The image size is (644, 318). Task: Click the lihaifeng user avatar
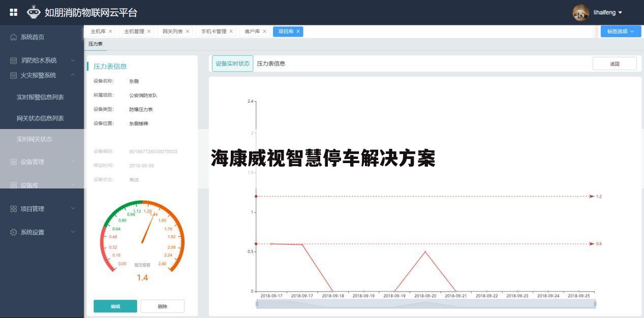[580, 13]
